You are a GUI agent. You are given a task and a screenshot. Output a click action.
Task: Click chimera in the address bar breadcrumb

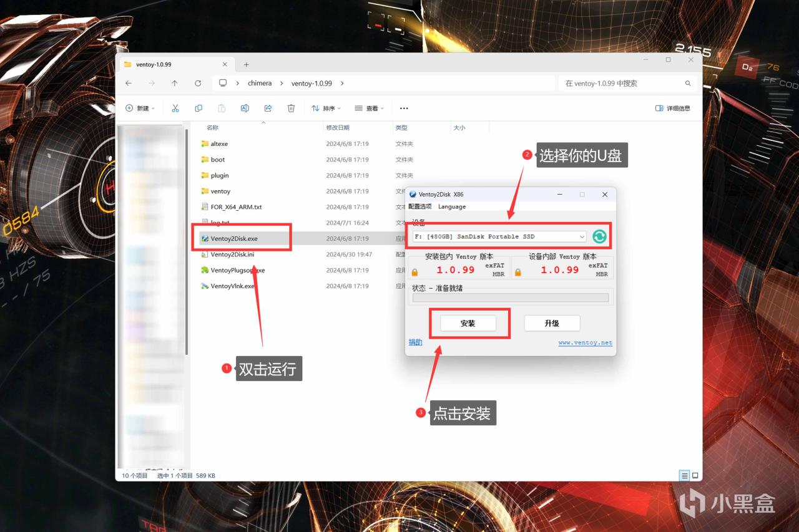click(260, 83)
